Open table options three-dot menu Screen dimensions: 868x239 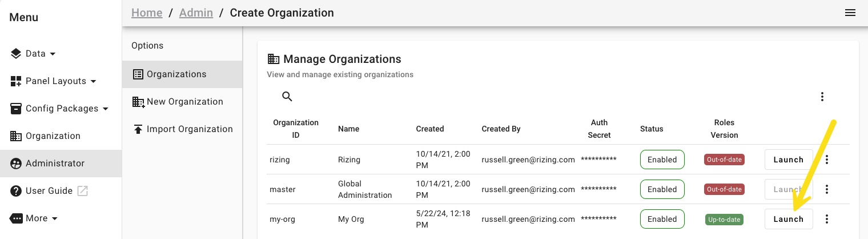[x=822, y=97]
